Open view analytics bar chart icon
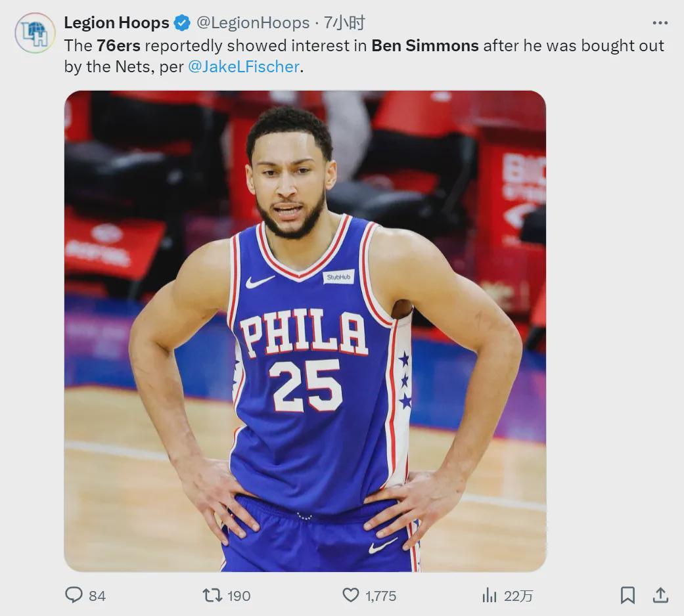The width and height of the screenshot is (684, 616). (x=490, y=595)
